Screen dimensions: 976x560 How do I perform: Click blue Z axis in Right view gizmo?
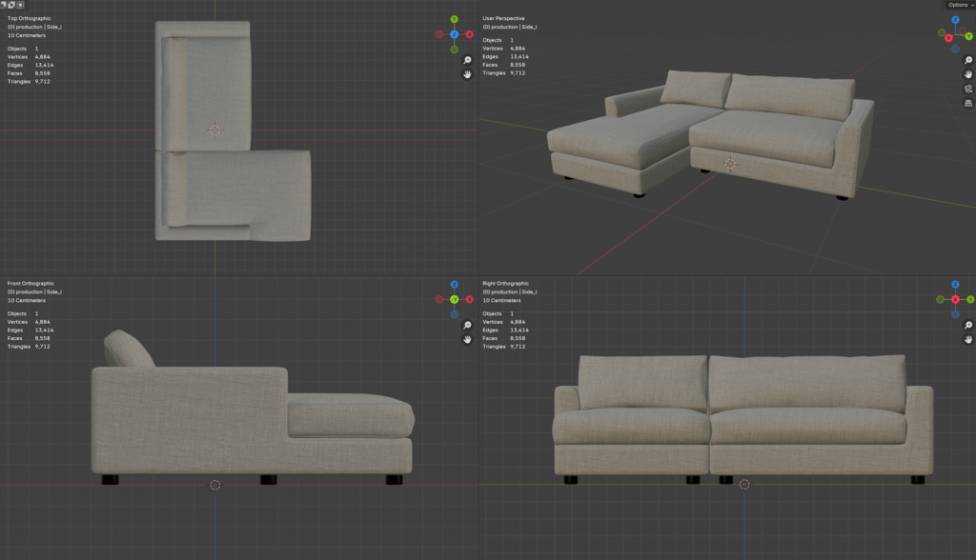[x=955, y=285]
